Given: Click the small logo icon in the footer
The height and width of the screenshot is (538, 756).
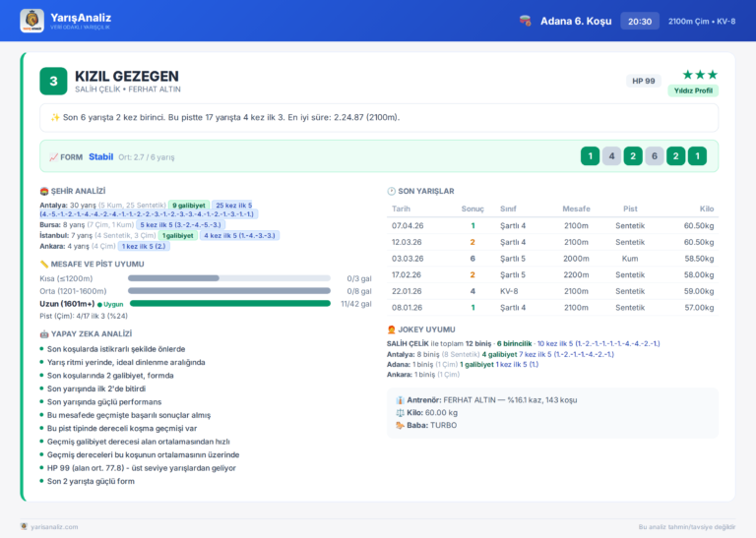Looking at the screenshot, I should point(24,526).
